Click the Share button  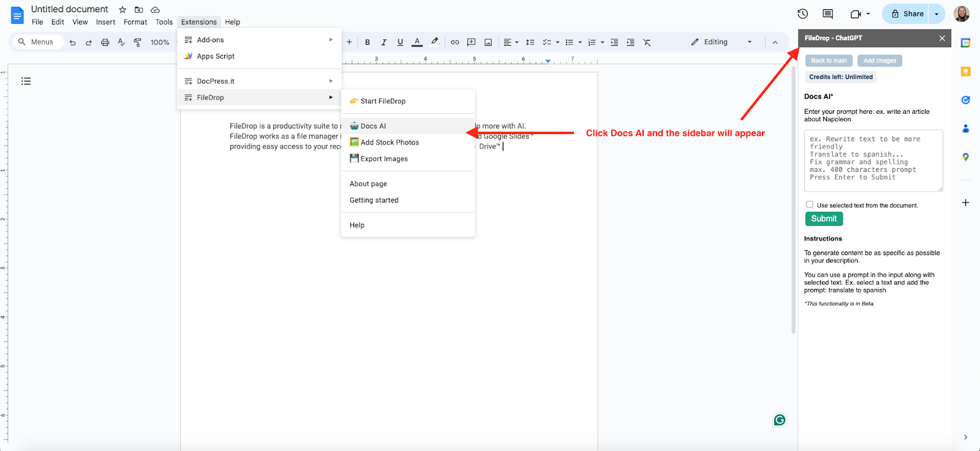coord(907,13)
